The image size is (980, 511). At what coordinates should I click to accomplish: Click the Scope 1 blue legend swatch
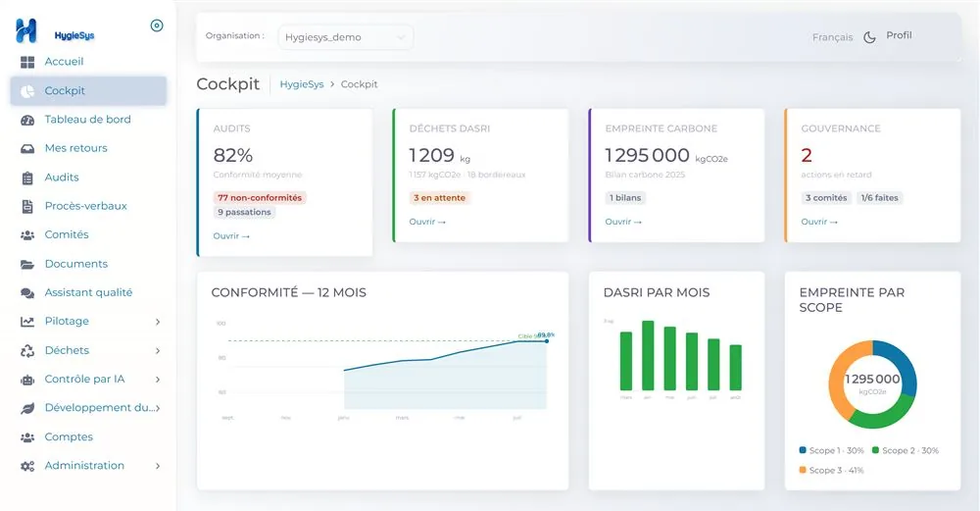(x=803, y=450)
